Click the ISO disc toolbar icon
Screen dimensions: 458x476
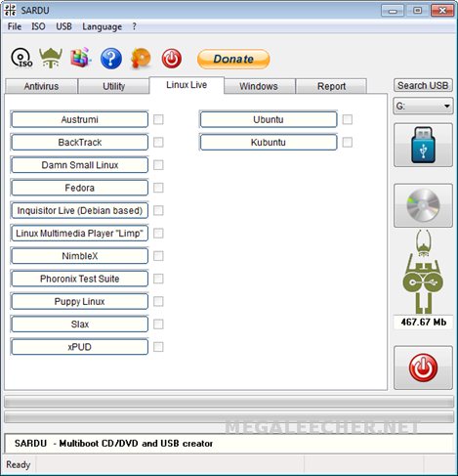21,59
